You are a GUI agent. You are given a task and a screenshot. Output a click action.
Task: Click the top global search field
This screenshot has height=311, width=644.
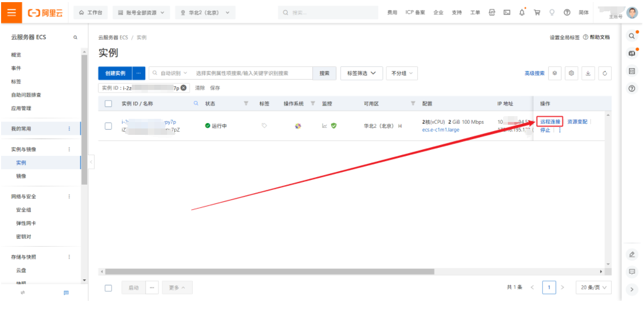click(328, 12)
